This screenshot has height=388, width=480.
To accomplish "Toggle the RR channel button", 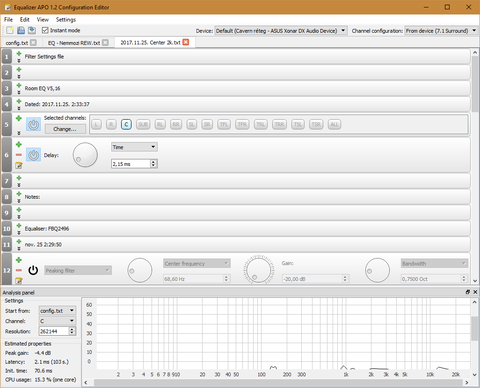I will click(x=176, y=124).
